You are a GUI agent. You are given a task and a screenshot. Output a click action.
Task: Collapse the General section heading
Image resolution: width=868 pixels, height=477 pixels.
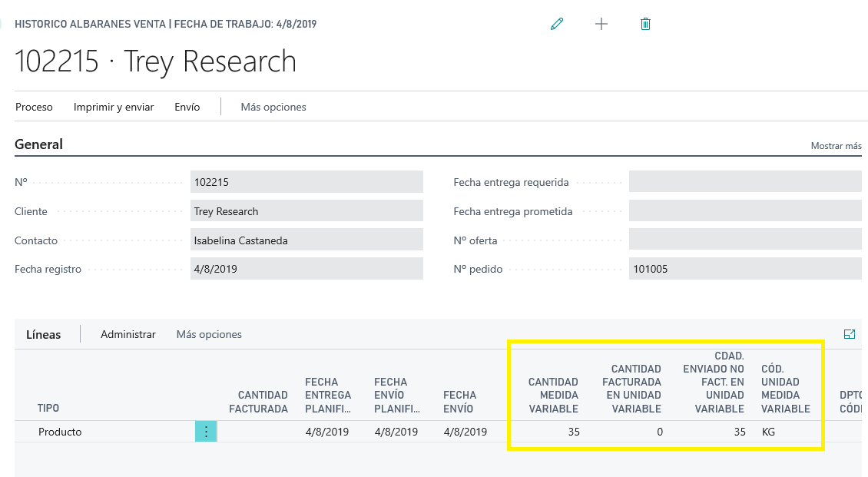coord(38,144)
